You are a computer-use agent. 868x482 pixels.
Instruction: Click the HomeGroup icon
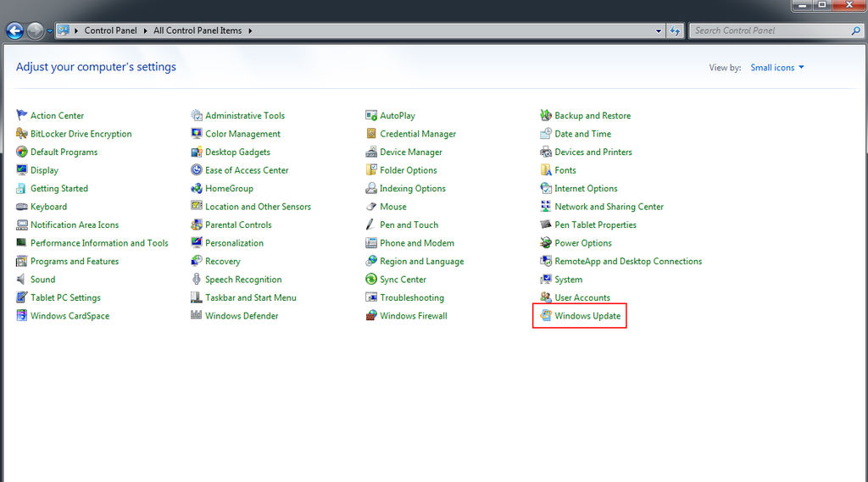197,188
